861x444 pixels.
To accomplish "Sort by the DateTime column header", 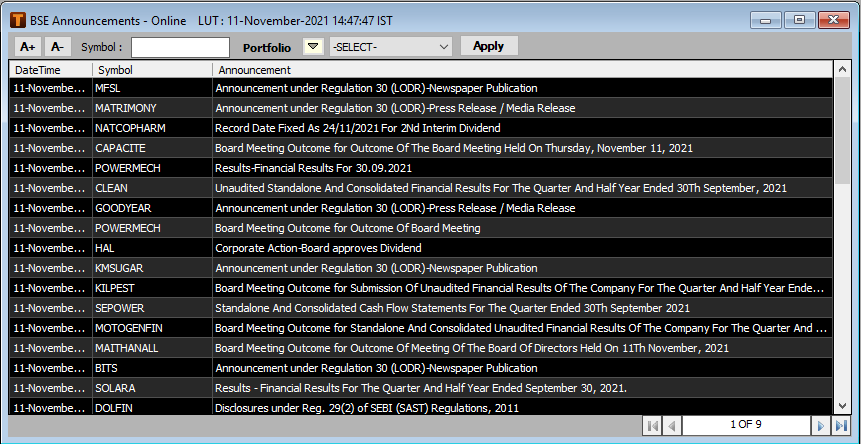I will point(50,70).
